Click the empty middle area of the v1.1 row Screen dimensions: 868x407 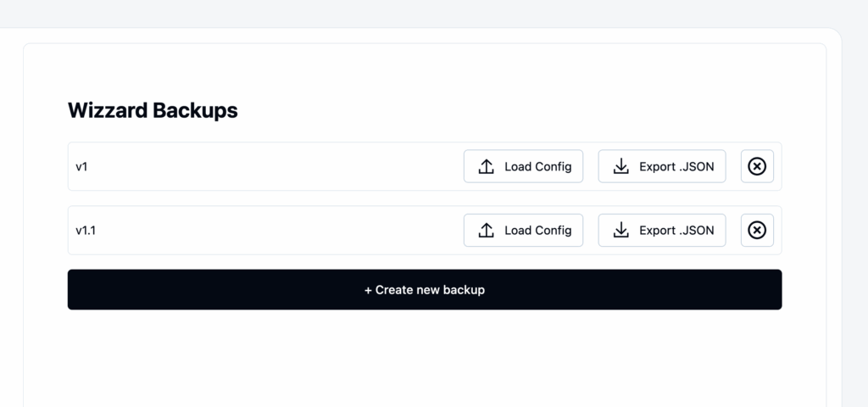(x=271, y=231)
